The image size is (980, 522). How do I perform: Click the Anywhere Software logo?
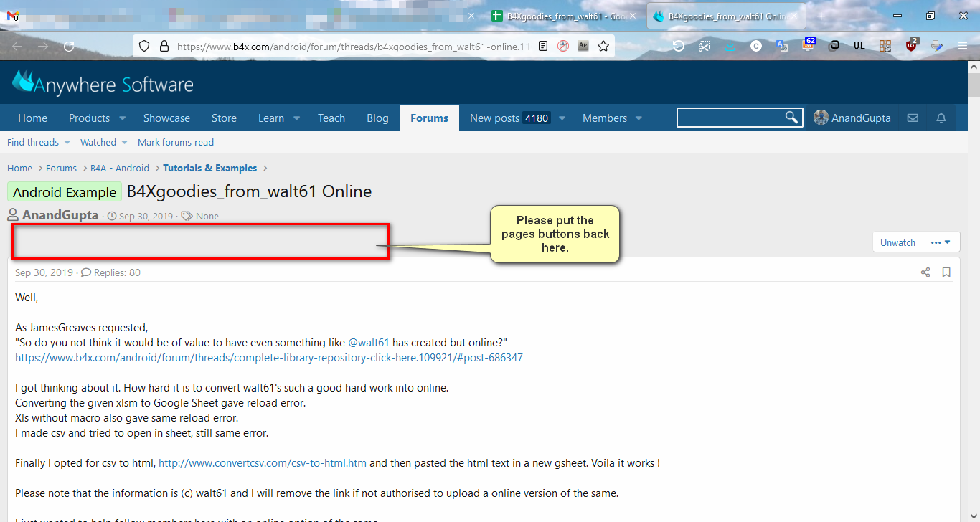(103, 83)
